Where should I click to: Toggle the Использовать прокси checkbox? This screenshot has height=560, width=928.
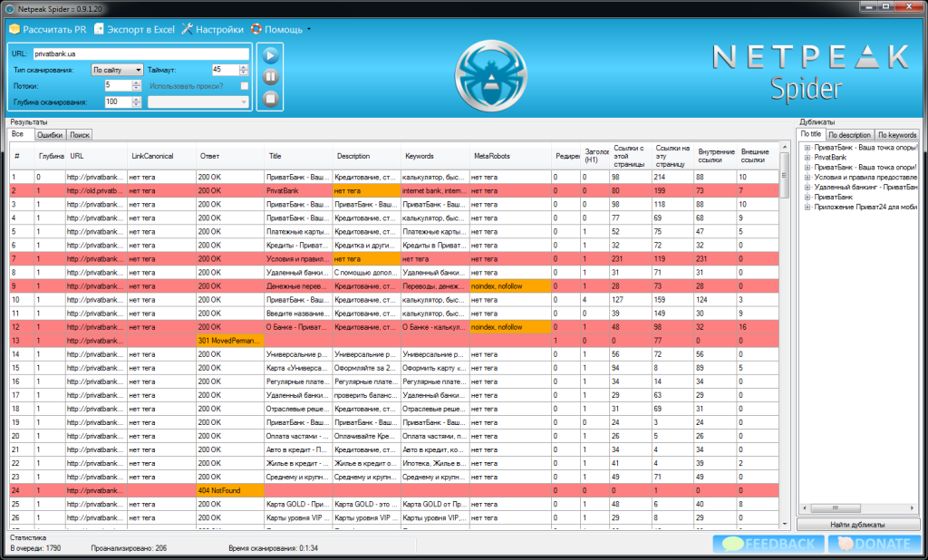coord(244,86)
